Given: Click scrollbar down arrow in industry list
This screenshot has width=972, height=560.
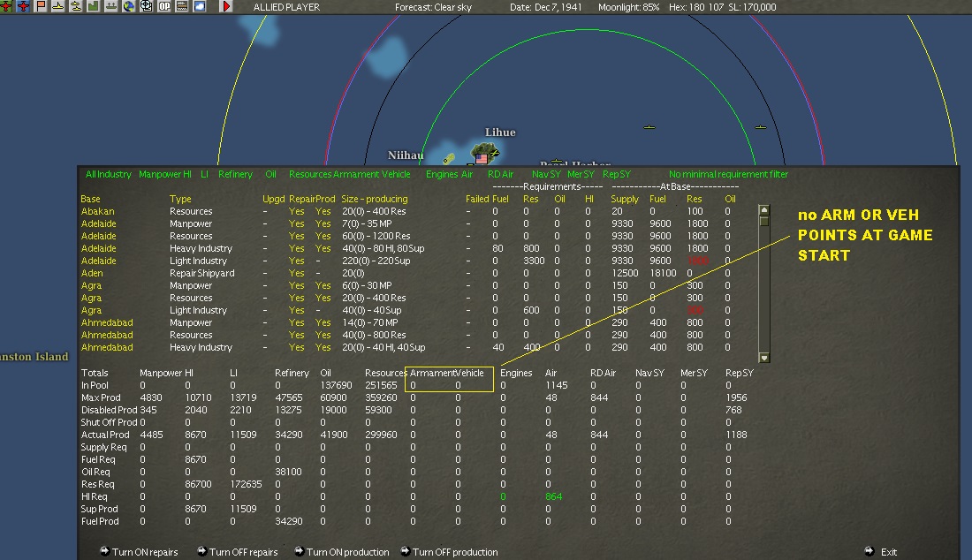Looking at the screenshot, I should [x=763, y=358].
